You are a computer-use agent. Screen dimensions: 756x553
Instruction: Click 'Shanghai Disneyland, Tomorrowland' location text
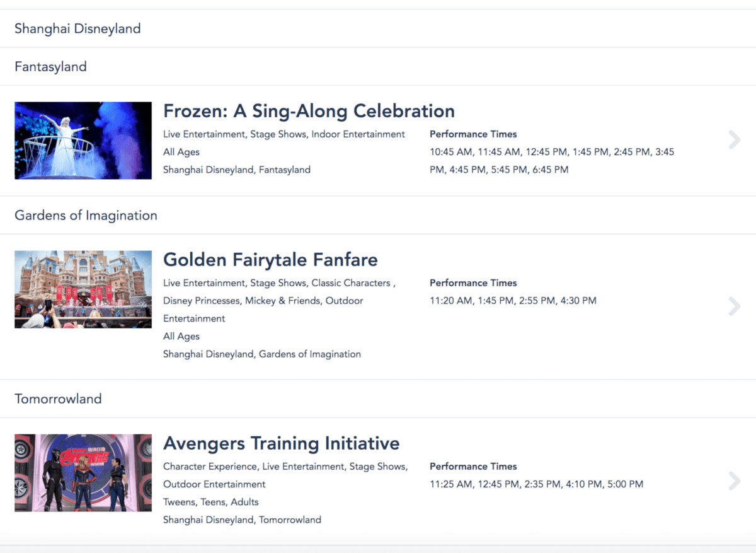[x=242, y=520]
